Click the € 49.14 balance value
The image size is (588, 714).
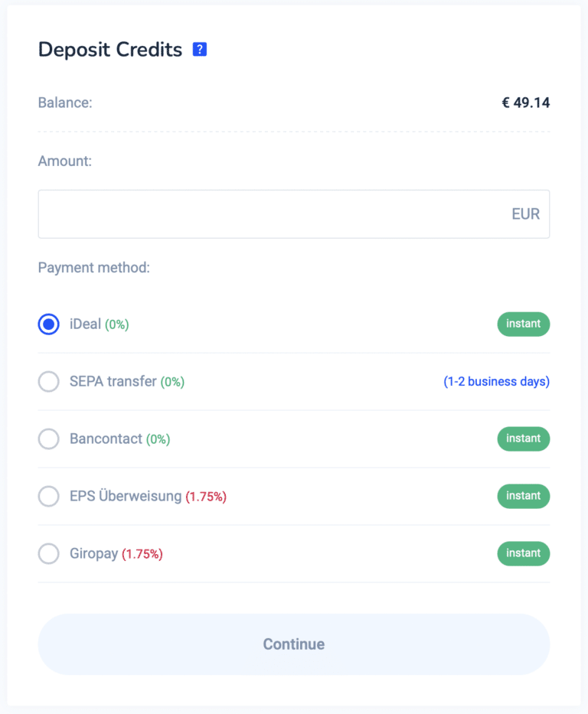pos(526,103)
